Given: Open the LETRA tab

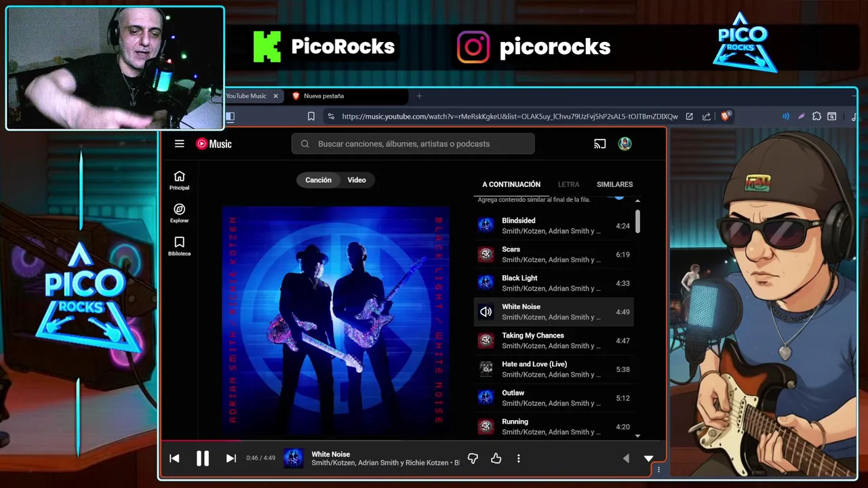Looking at the screenshot, I should pyautogui.click(x=568, y=184).
